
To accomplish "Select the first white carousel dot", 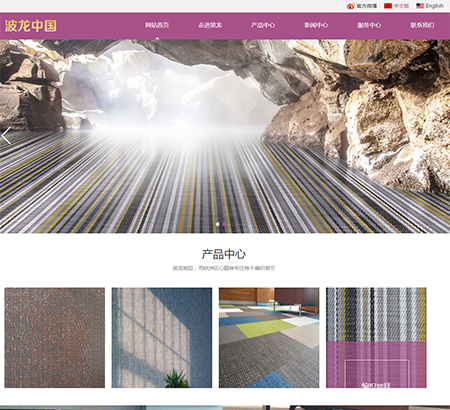I will click(218, 224).
